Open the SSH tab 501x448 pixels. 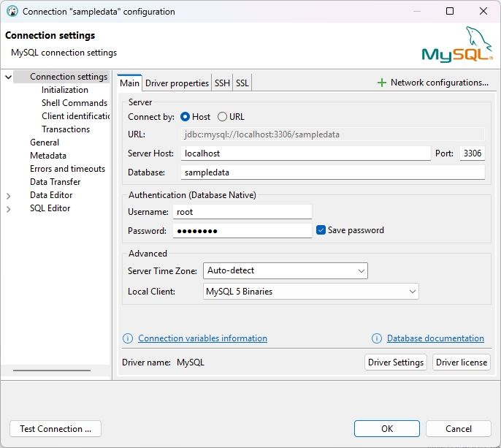click(x=222, y=83)
